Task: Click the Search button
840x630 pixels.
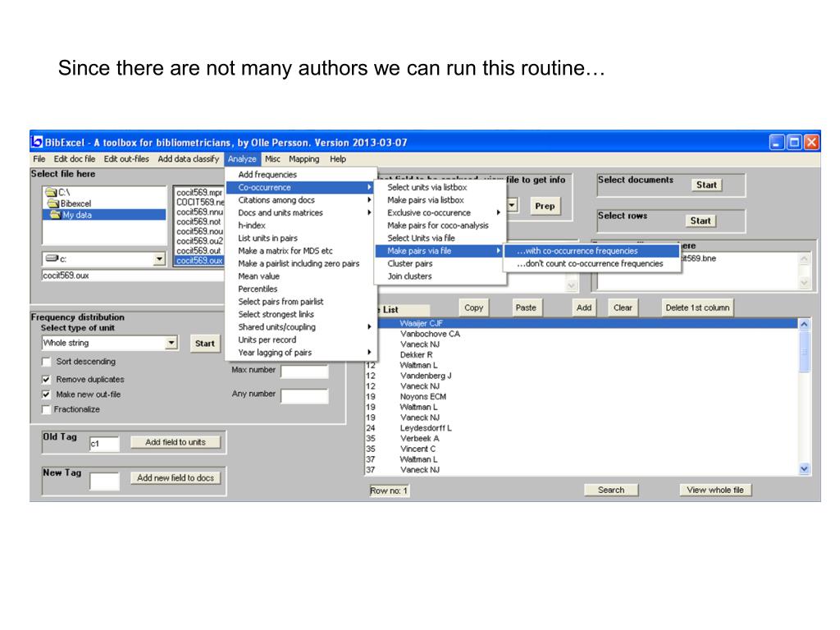Action: (611, 490)
